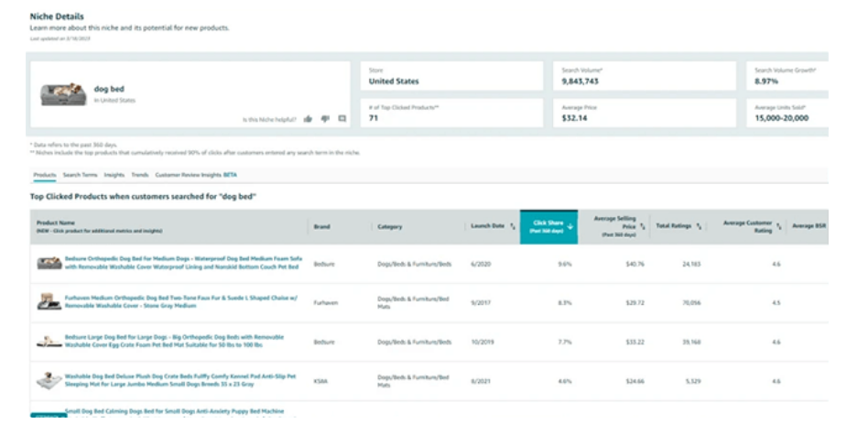Click the Average BSR column header
Viewport: 868px width, 435px height.
tap(808, 226)
